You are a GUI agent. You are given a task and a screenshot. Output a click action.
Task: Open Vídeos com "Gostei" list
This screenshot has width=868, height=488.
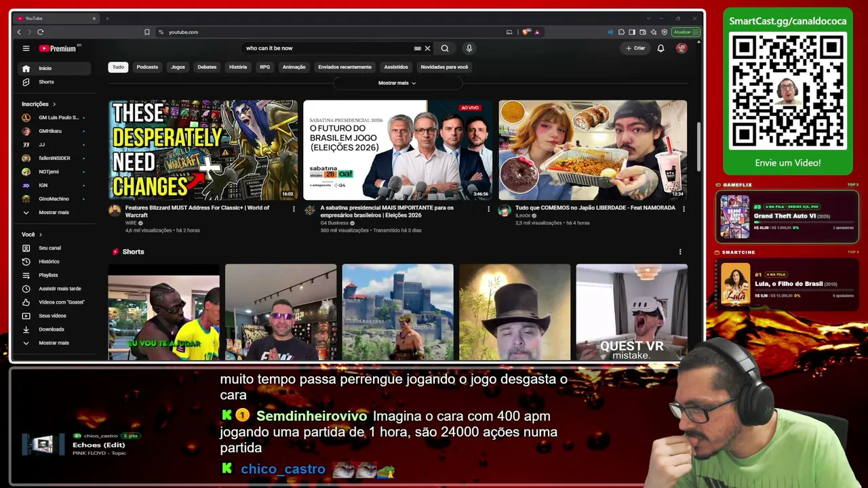click(56, 302)
